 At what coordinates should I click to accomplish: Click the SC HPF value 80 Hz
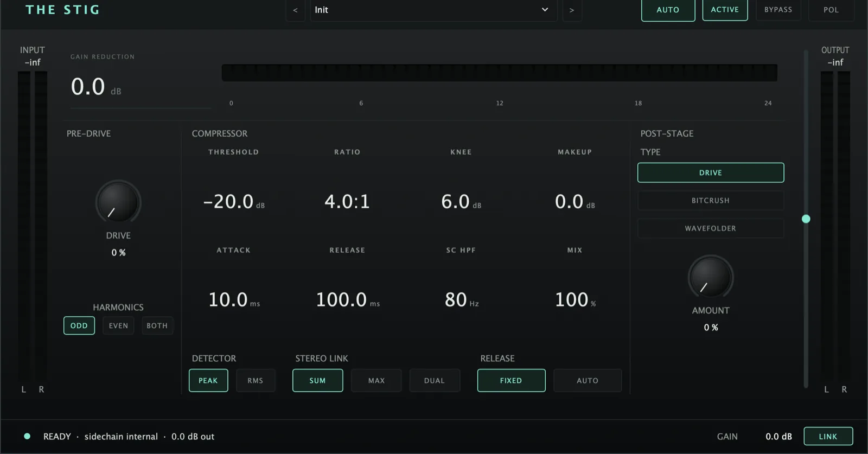click(x=462, y=299)
